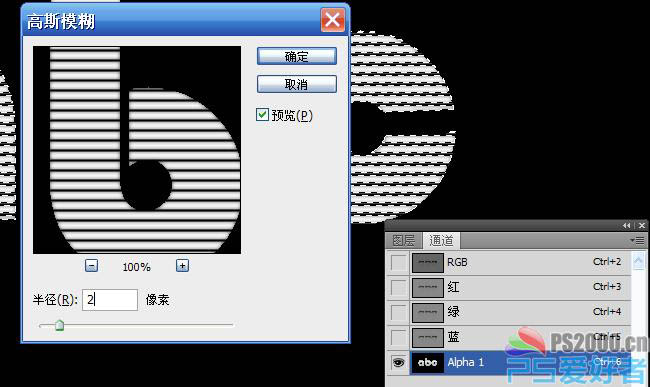Open the channels panel options menu
The image size is (650, 387).
click(x=637, y=240)
